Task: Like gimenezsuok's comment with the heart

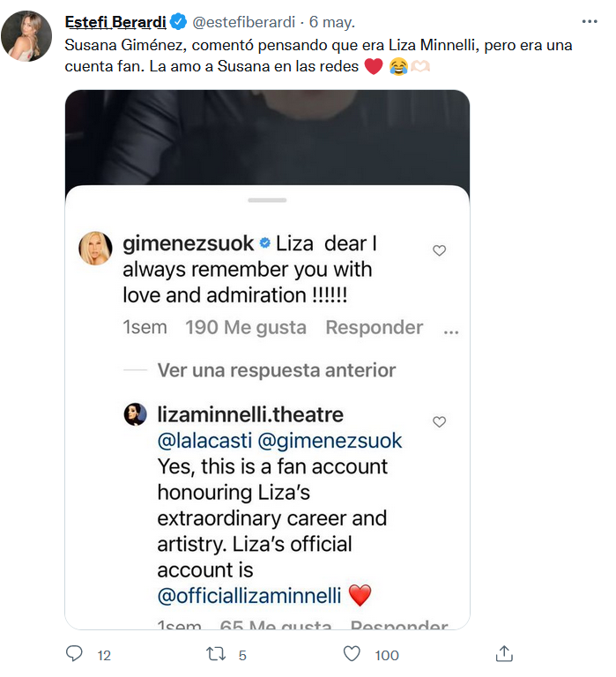Action: click(439, 250)
